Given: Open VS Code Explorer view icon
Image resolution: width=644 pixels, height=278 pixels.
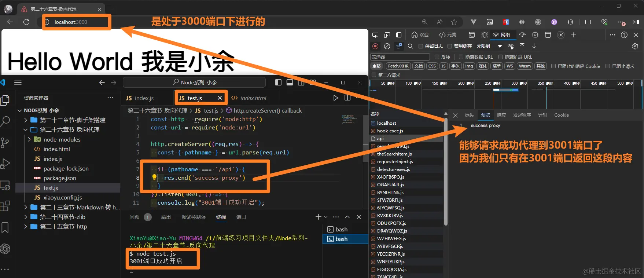Looking at the screenshot, I should 5,100.
